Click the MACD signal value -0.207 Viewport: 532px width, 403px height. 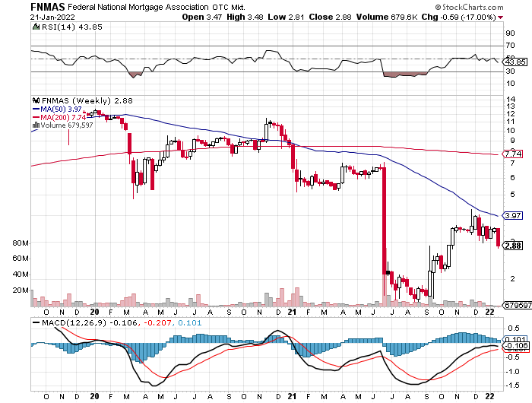click(x=157, y=322)
